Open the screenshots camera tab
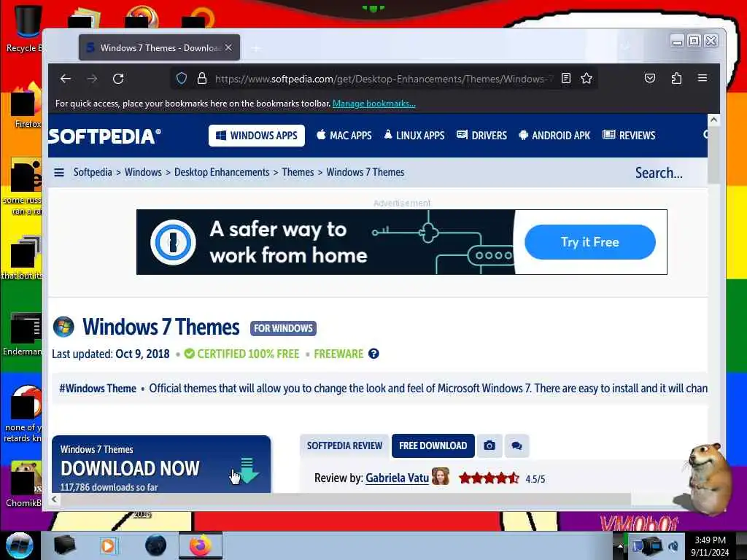Image resolution: width=747 pixels, height=560 pixels. click(489, 446)
